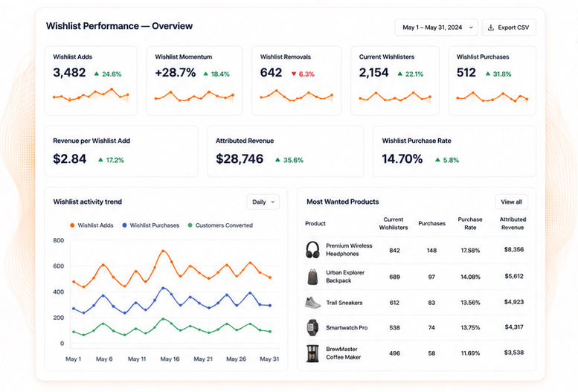The width and height of the screenshot is (578, 392).
Task: Click the Export CSV button
Action: pos(509,28)
